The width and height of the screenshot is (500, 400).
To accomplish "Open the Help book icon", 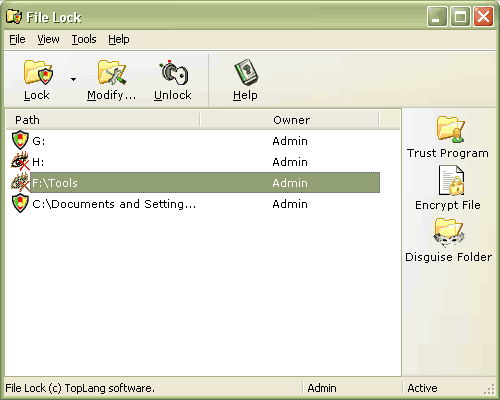I will point(247,72).
